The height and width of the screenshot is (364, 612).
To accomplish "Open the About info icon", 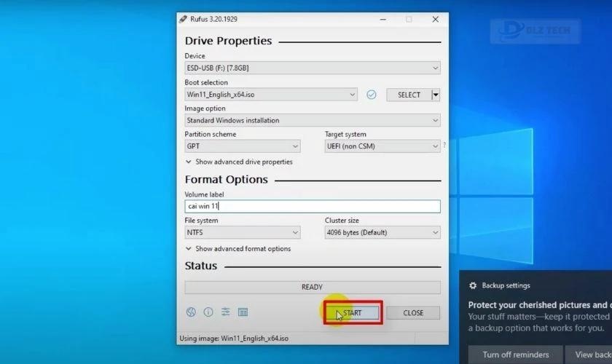I will pyautogui.click(x=208, y=312).
